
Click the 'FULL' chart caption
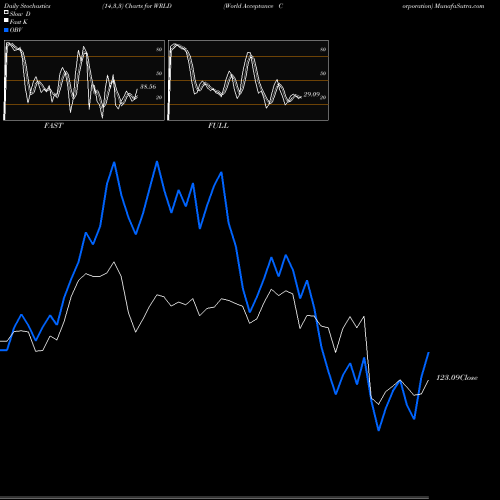click(x=218, y=126)
